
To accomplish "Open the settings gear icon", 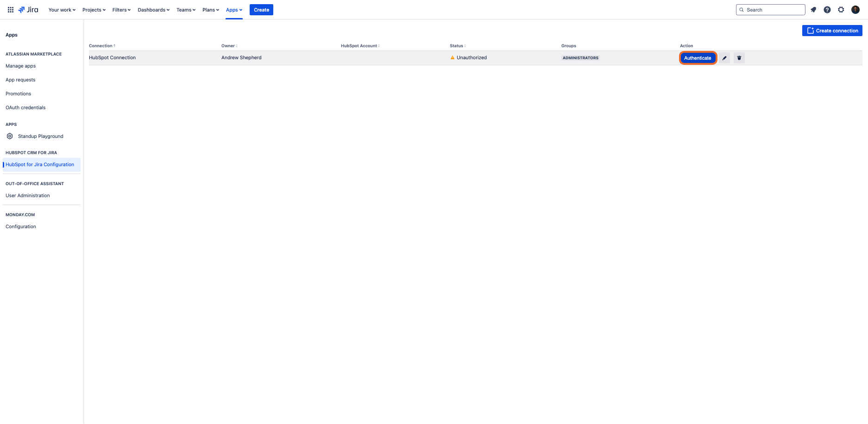I will (x=841, y=10).
